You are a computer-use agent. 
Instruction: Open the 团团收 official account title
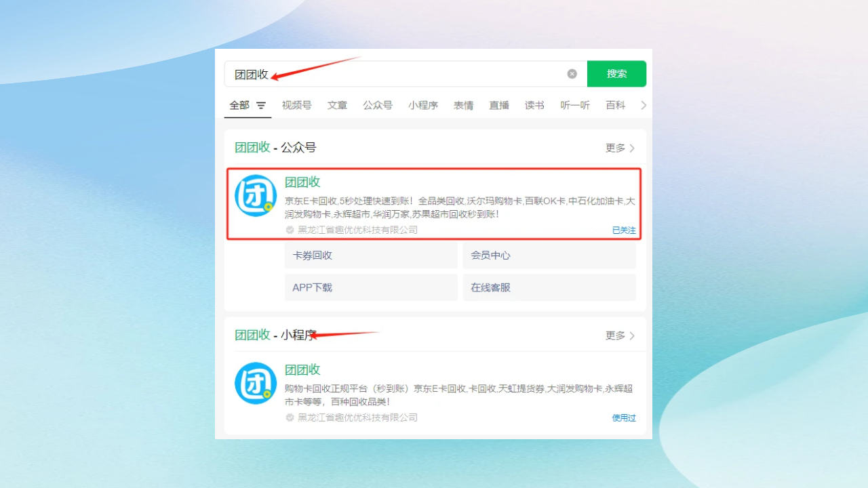(302, 182)
